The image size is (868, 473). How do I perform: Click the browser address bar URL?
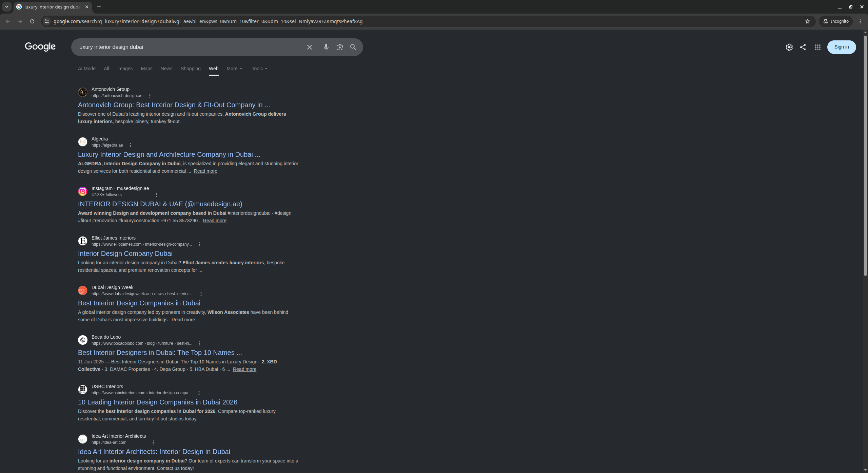[208, 21]
